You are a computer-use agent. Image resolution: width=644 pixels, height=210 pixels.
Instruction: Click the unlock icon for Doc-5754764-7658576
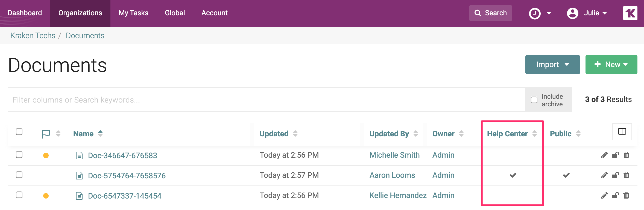615,175
